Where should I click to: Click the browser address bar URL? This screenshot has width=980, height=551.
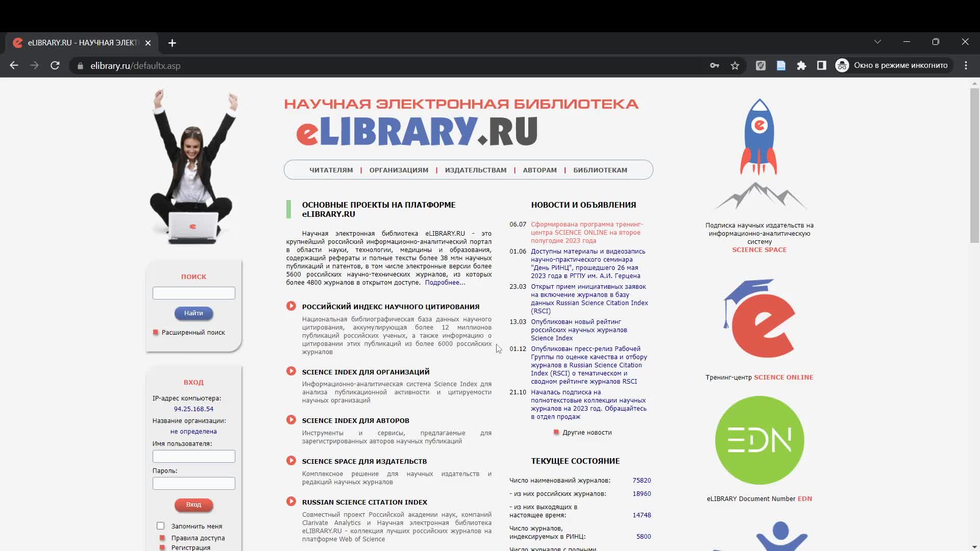(x=135, y=66)
